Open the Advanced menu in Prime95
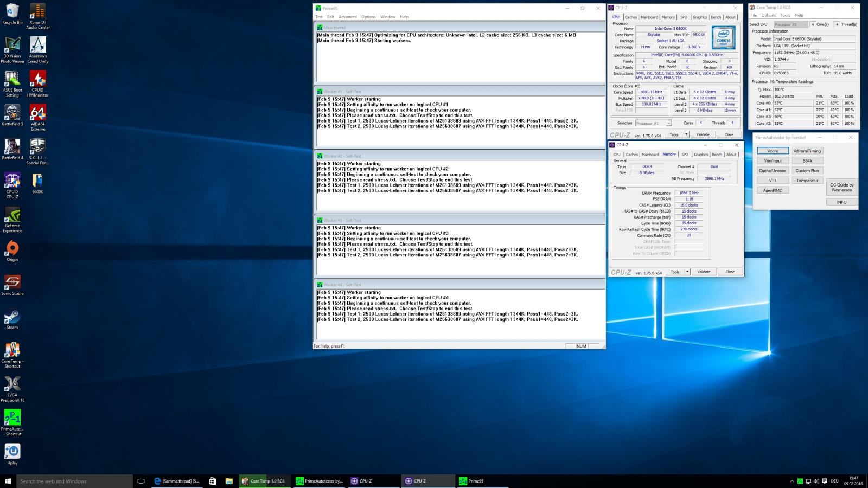Screen dimensions: 868x488 pyautogui.click(x=347, y=17)
